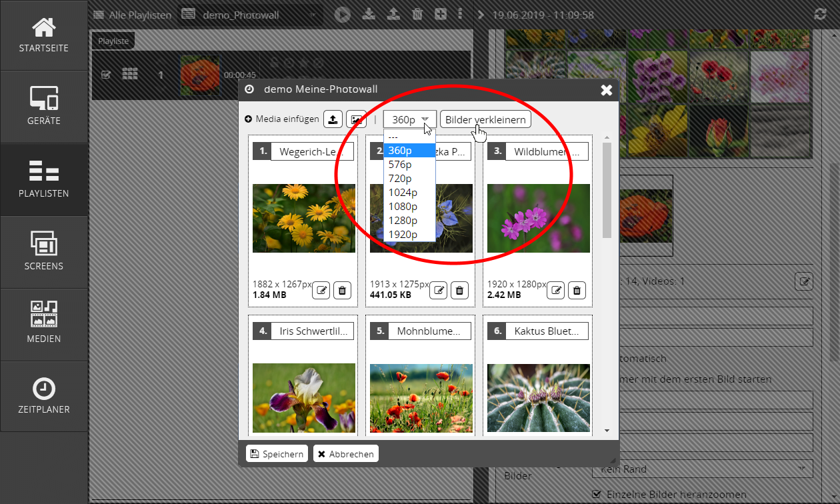Toggle the Einzelne Bilder heranzoomen checkbox
840x504 pixels.
click(x=597, y=494)
